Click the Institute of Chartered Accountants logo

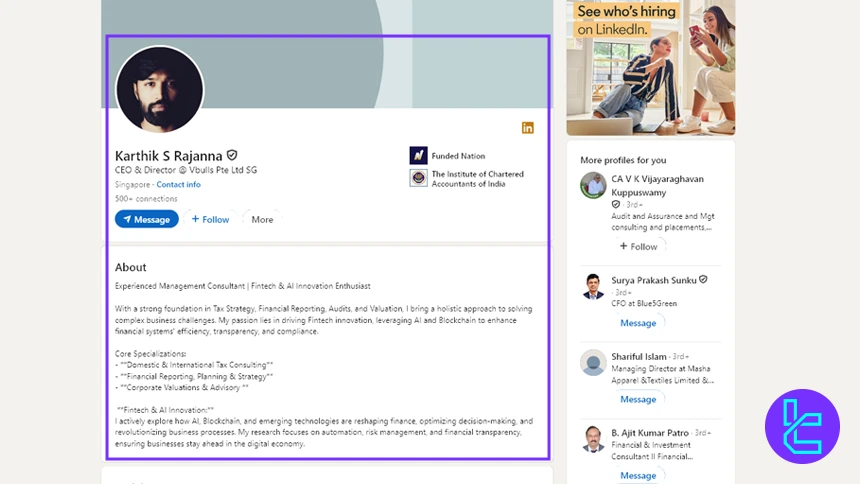pyautogui.click(x=418, y=178)
